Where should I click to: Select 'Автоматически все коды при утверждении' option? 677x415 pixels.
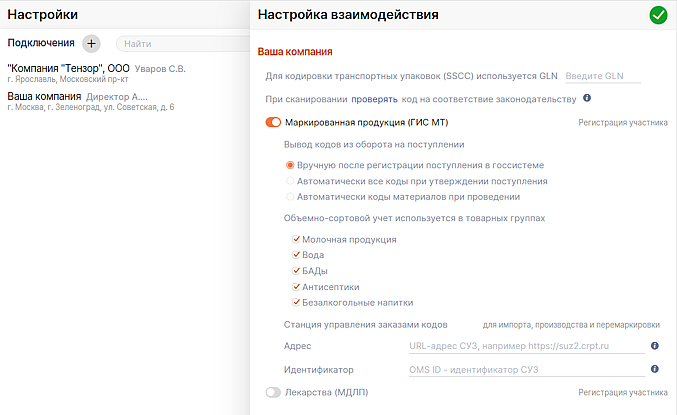(291, 181)
